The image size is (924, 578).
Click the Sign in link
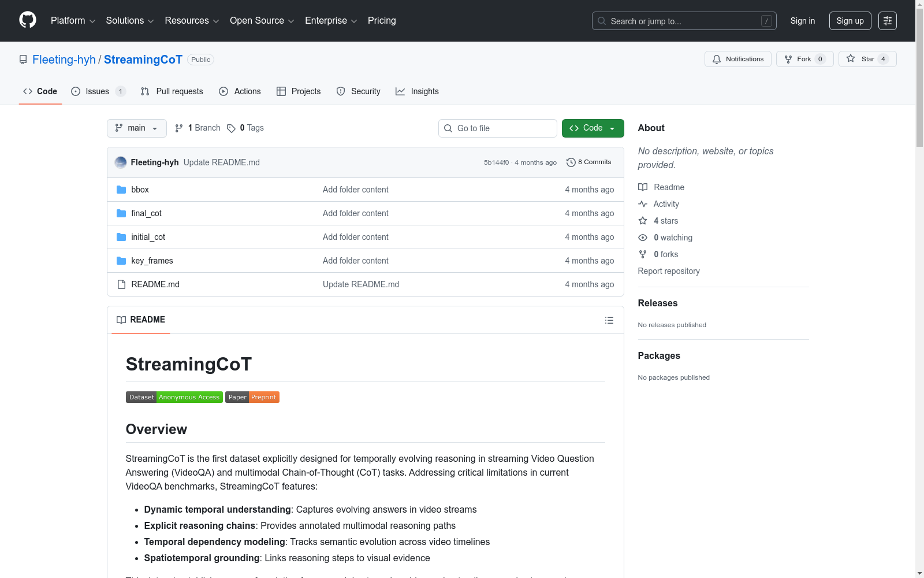pos(803,21)
